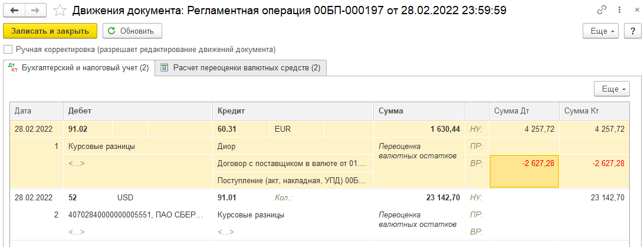
Task: Enable the Ручная корректировка checkbox
Action: tap(8, 50)
